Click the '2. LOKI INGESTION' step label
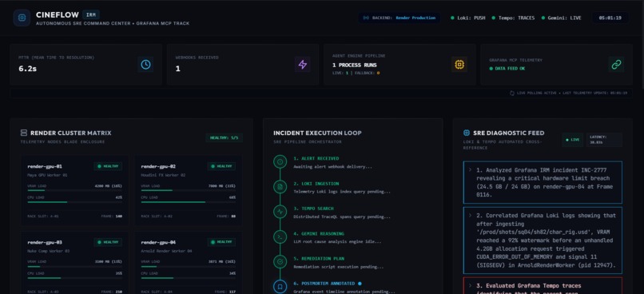This screenshot has height=294, width=644. [x=316, y=184]
